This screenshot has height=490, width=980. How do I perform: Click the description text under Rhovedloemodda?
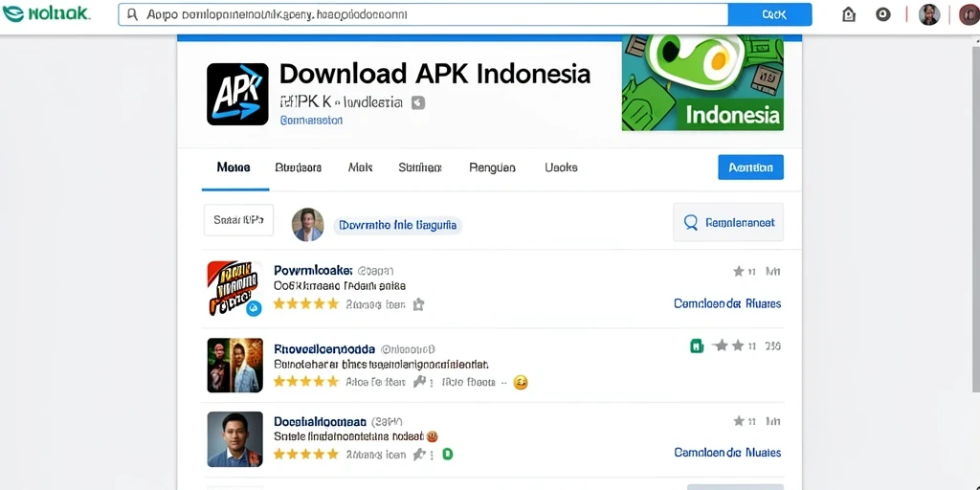point(381,364)
